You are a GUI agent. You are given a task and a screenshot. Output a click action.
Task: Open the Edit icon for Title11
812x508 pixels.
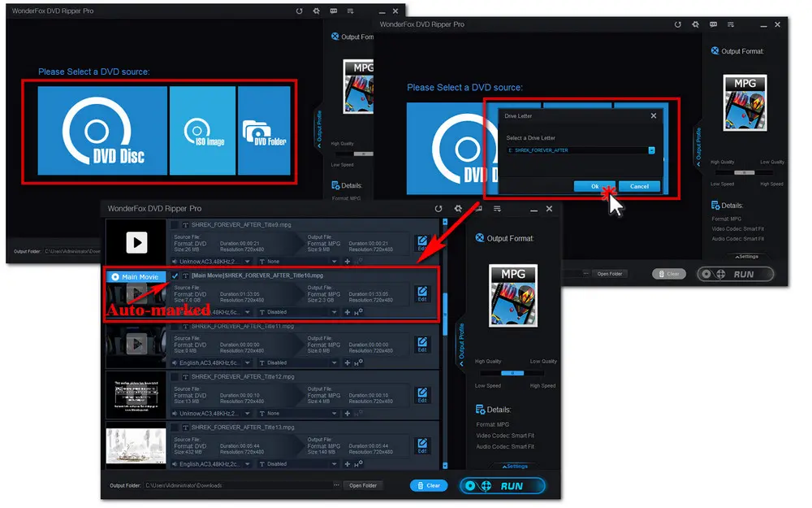point(422,344)
